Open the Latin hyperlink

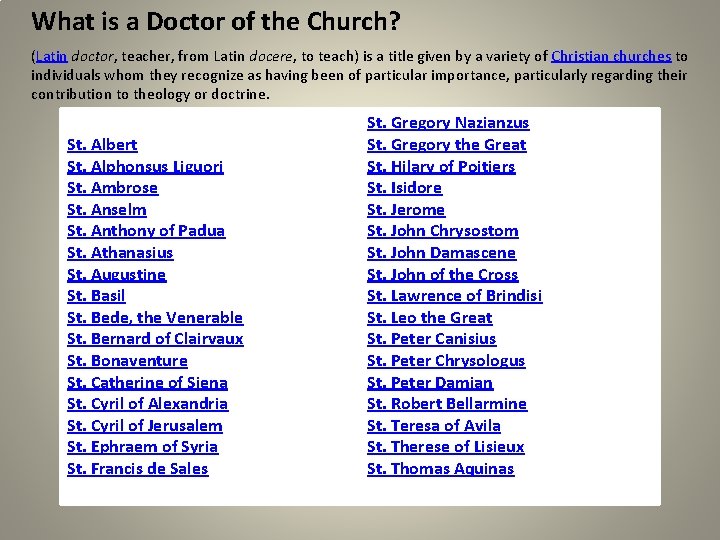point(51,56)
